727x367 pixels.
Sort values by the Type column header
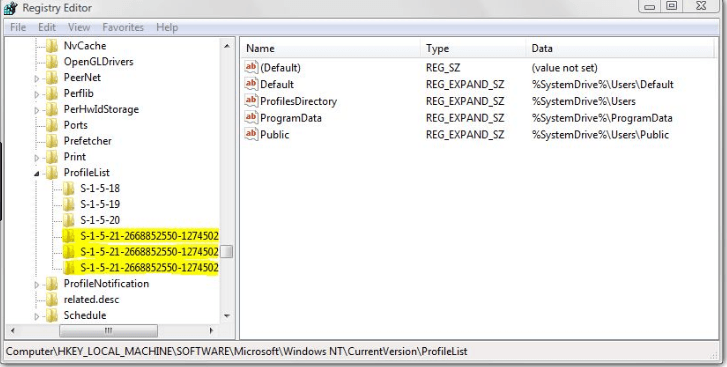[473, 48]
